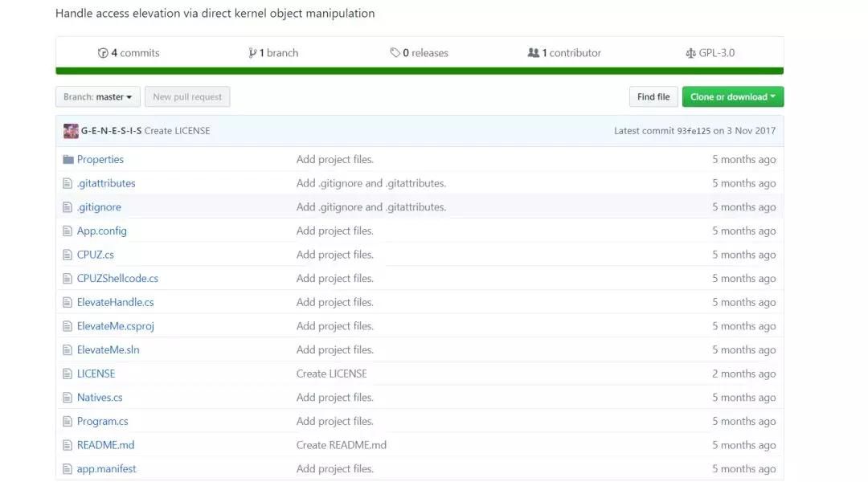Click the Create README.md commit message
Viewport: 868px width, 482px height.
coord(341,445)
